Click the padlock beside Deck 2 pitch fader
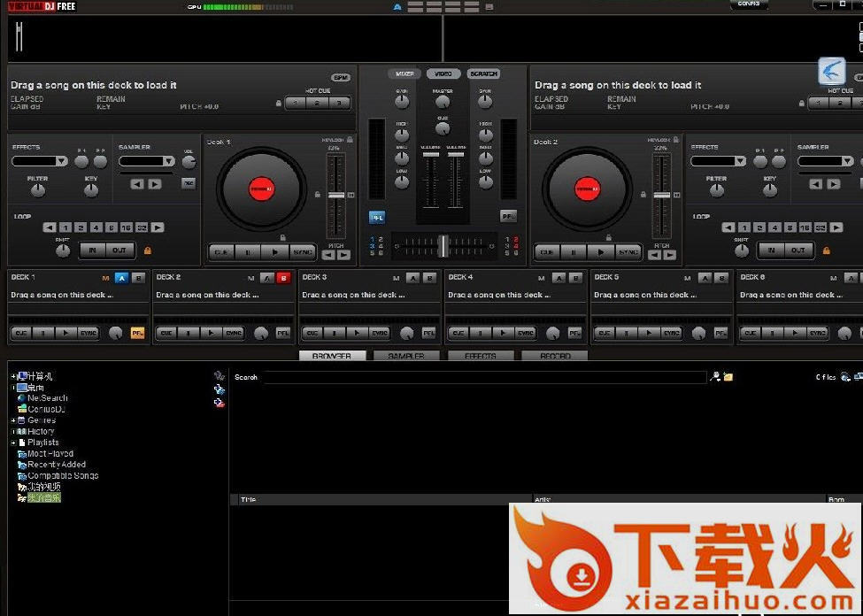Viewport: 863px width, 616px height. coord(643,195)
